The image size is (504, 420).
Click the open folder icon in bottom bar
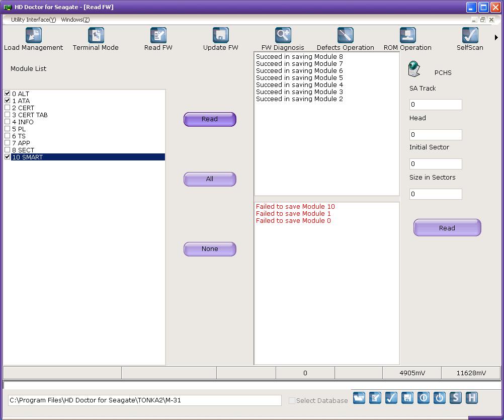(359, 398)
